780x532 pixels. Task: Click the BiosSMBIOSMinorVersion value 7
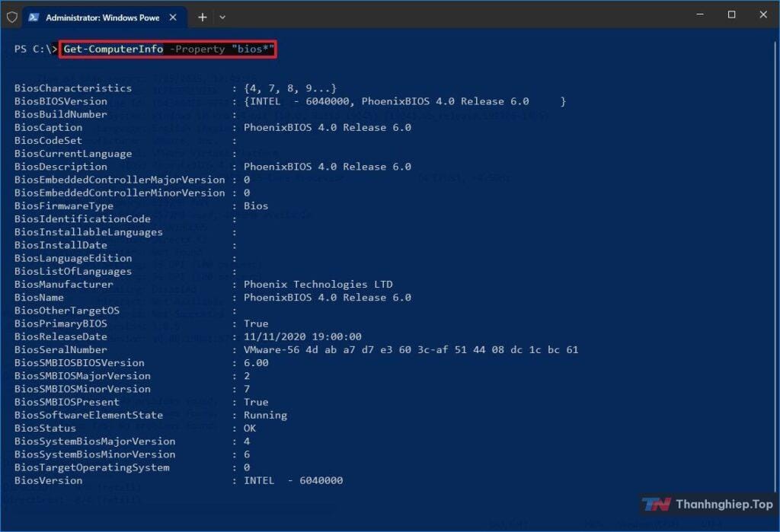click(247, 389)
